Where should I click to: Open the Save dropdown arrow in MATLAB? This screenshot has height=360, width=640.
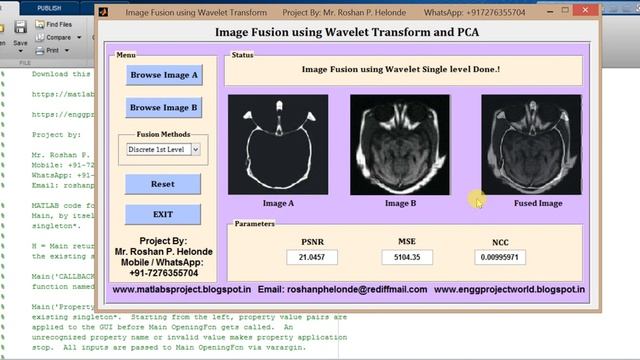click(x=20, y=51)
